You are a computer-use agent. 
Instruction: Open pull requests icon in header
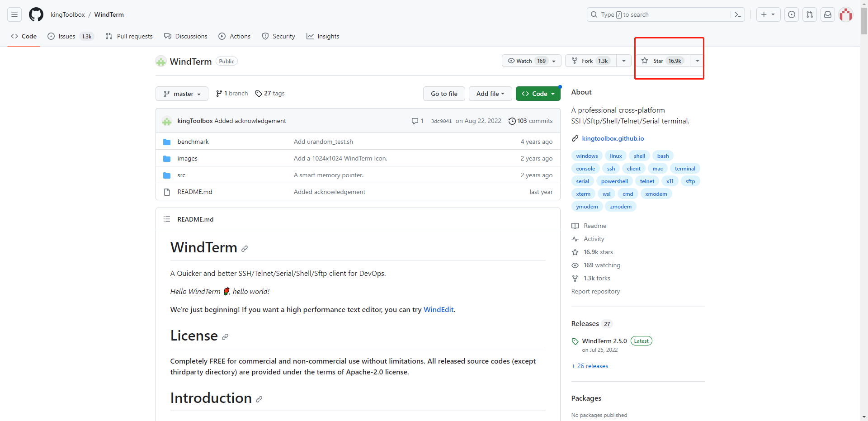pos(810,14)
